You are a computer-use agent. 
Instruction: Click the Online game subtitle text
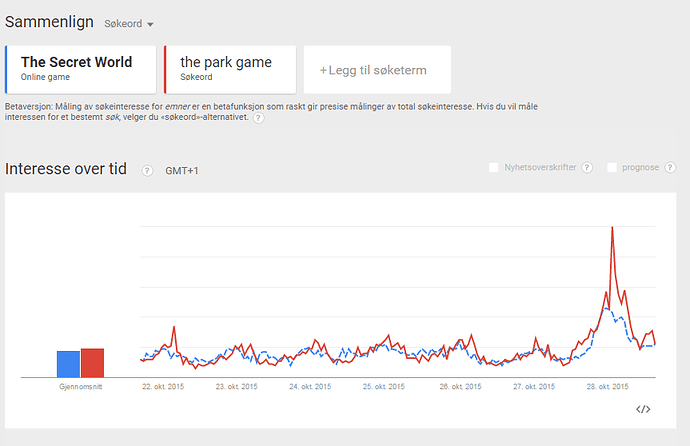click(45, 77)
